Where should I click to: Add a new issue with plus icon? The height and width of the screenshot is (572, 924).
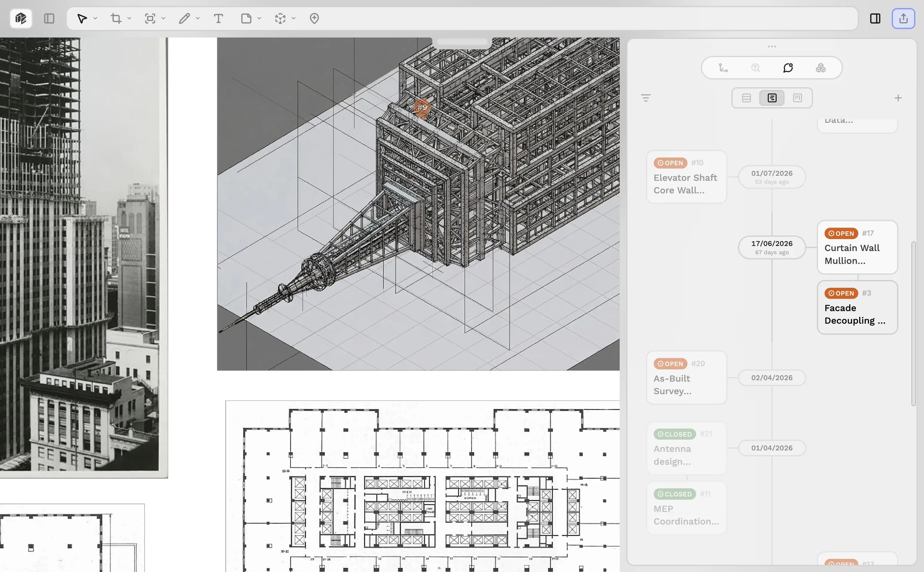898,98
